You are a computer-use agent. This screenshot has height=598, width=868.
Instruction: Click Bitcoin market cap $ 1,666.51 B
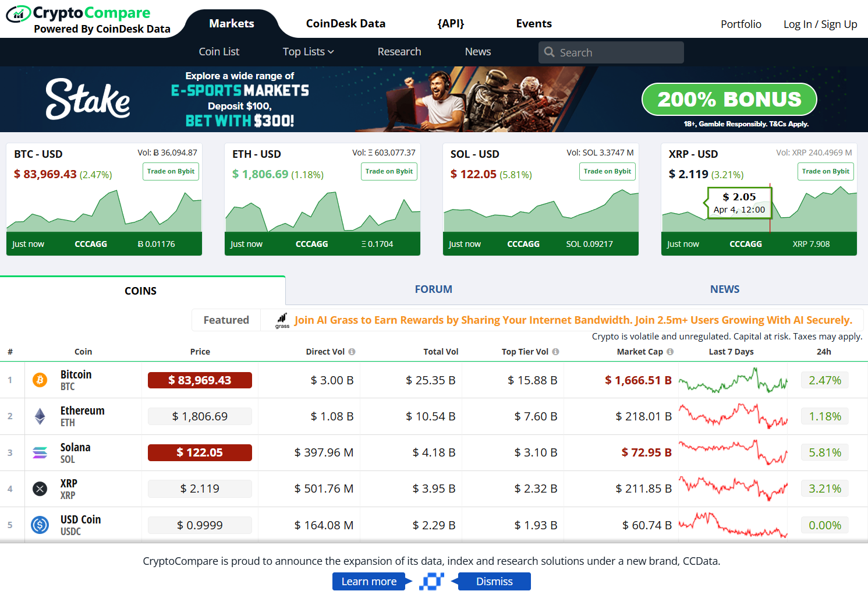click(638, 380)
